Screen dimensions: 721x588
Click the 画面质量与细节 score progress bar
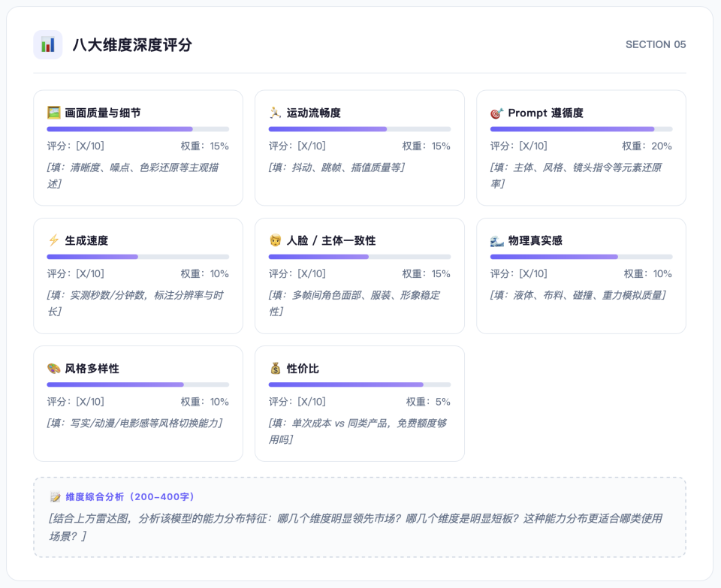[x=138, y=129]
